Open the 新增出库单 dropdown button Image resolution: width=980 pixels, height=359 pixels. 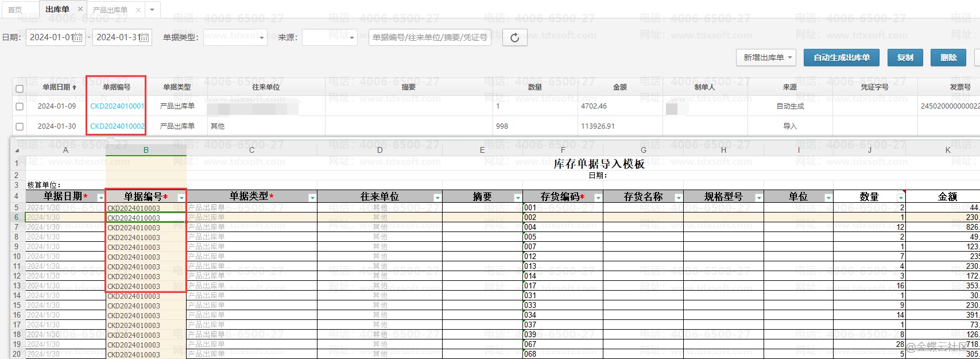(766, 57)
